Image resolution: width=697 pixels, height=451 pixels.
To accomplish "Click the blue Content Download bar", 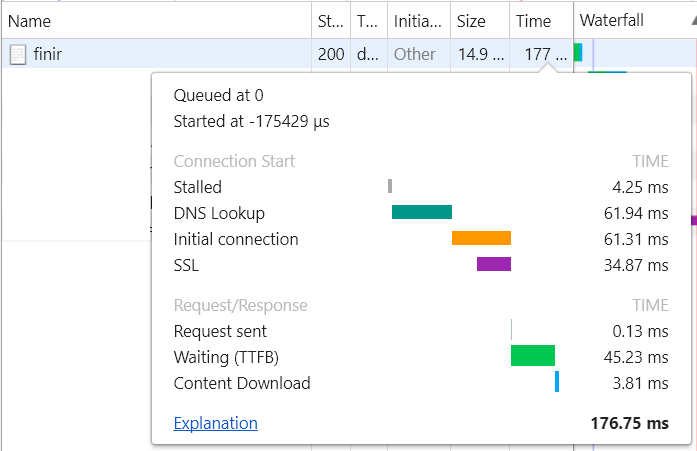I will [x=556, y=382].
